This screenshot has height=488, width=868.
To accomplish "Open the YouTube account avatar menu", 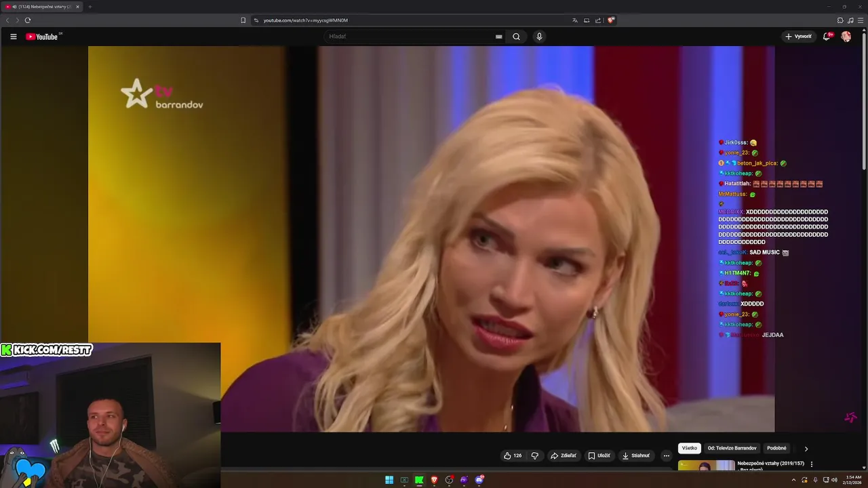I will click(846, 37).
